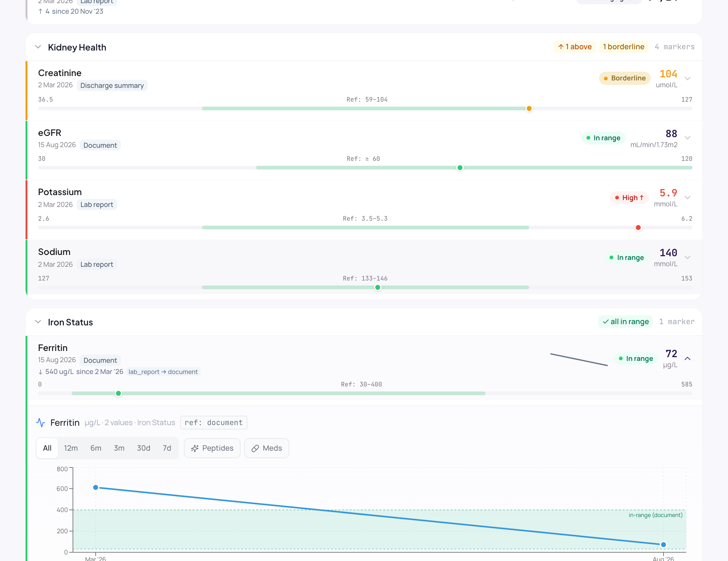Expand the eGFR row chevron
The width and height of the screenshot is (728, 561).
tap(687, 138)
